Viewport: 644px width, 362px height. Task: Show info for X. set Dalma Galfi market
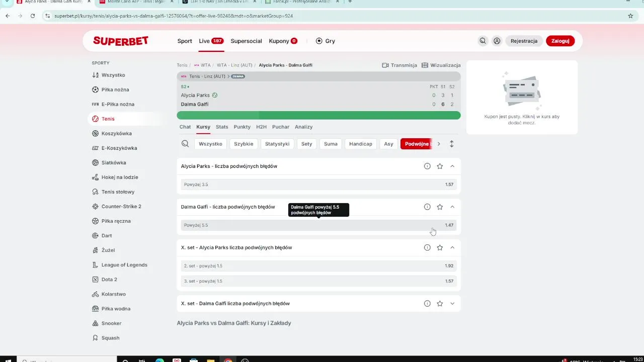427,303
